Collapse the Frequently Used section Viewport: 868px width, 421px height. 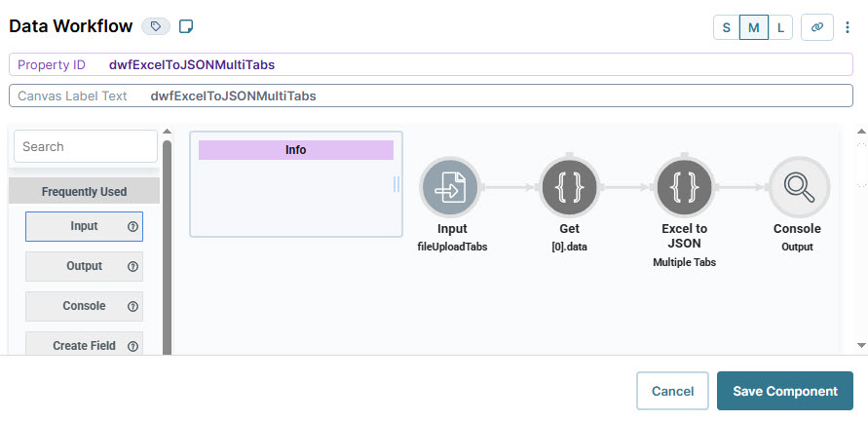[84, 192]
